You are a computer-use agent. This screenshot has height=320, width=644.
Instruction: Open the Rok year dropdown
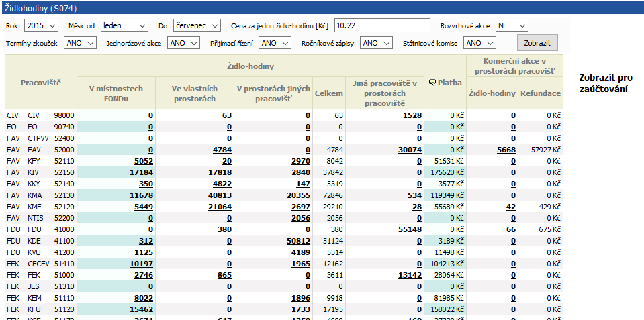(42, 25)
